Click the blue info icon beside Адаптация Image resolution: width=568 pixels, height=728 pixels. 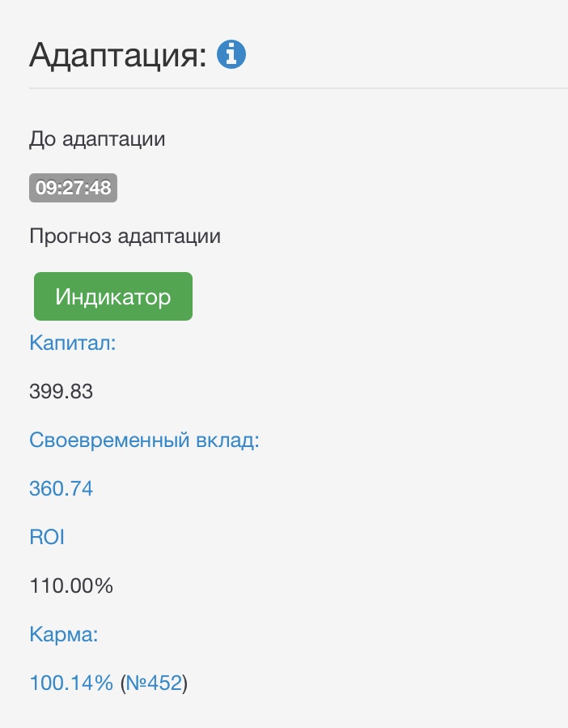232,55
